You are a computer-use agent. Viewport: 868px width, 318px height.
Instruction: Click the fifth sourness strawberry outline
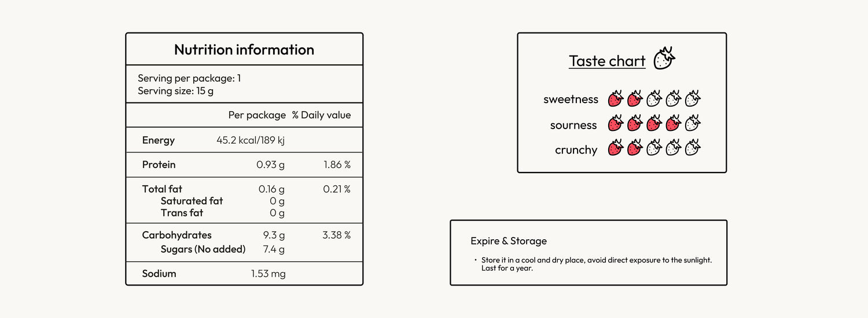(693, 123)
